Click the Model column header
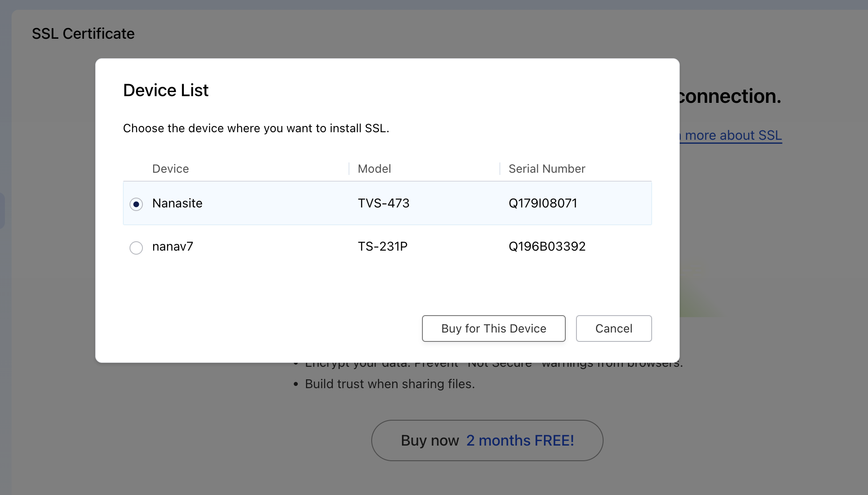Image resolution: width=868 pixels, height=495 pixels. tap(374, 169)
